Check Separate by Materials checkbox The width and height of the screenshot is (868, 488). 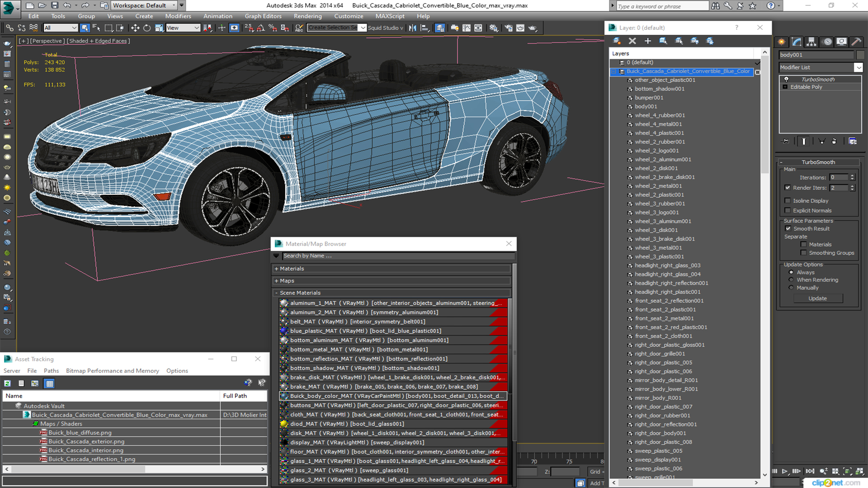pyautogui.click(x=803, y=244)
